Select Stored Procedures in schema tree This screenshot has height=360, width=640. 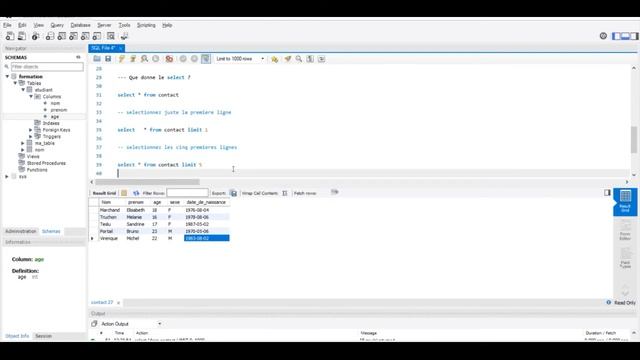click(x=46, y=163)
